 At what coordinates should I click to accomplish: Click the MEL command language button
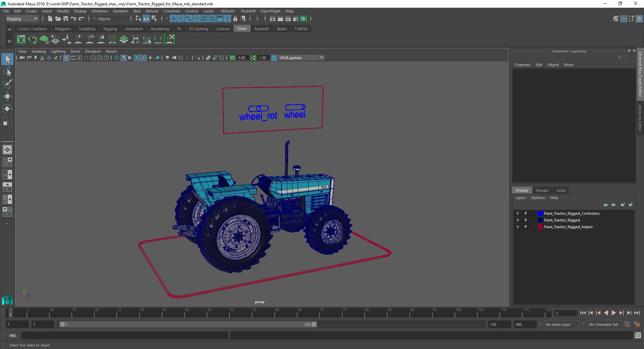[x=13, y=335]
